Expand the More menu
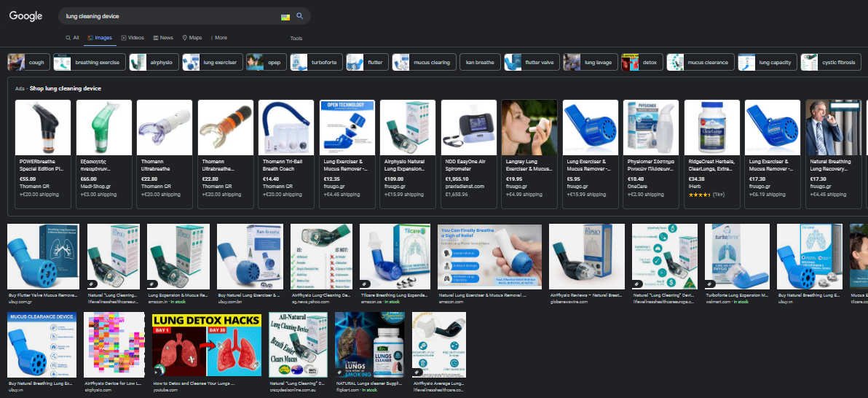 pos(218,38)
